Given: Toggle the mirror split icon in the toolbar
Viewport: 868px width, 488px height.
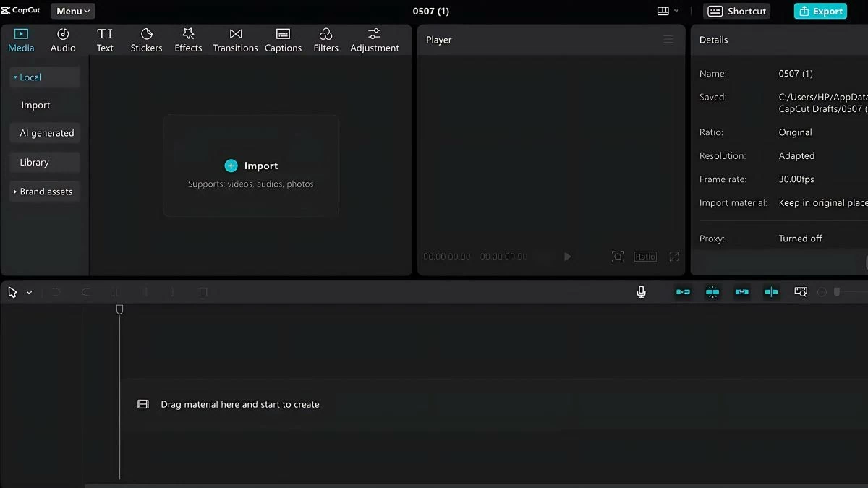Looking at the screenshot, I should (770, 291).
